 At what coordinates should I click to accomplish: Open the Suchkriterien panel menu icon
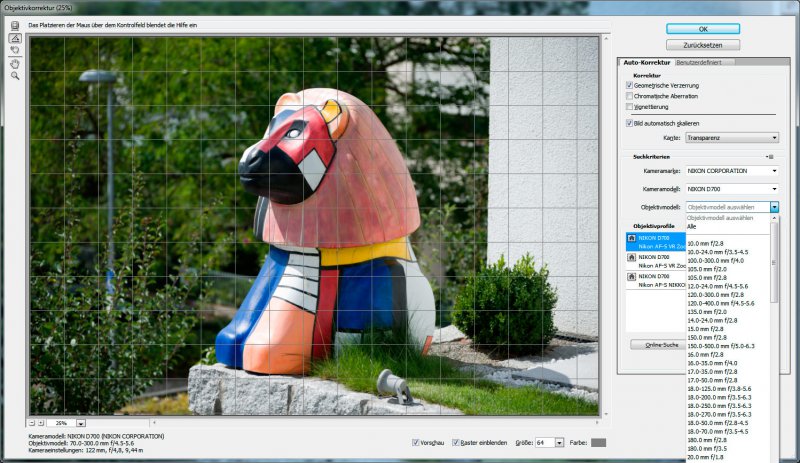click(770, 157)
